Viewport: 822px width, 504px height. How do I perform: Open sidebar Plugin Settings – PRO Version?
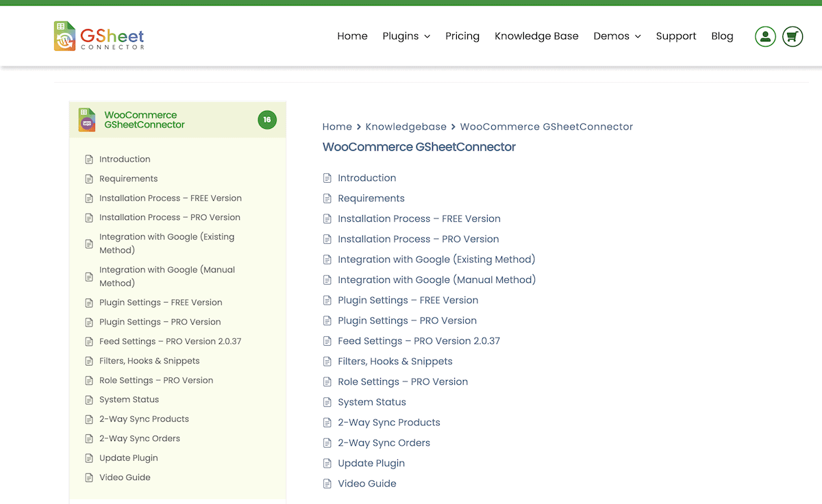pos(160,322)
